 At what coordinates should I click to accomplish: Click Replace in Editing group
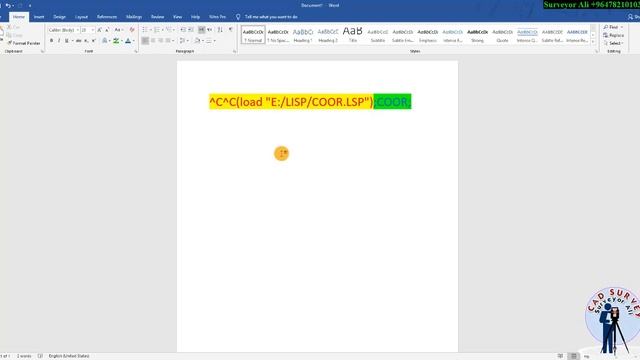coord(613,36)
